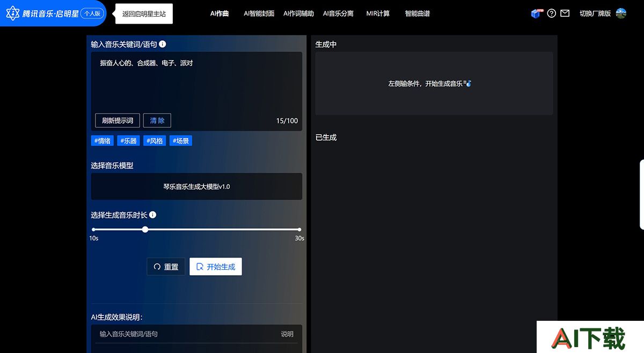This screenshot has width=644, height=353.
Task: Click the 输入音乐关键词/语句 table header
Action: [x=129, y=334]
